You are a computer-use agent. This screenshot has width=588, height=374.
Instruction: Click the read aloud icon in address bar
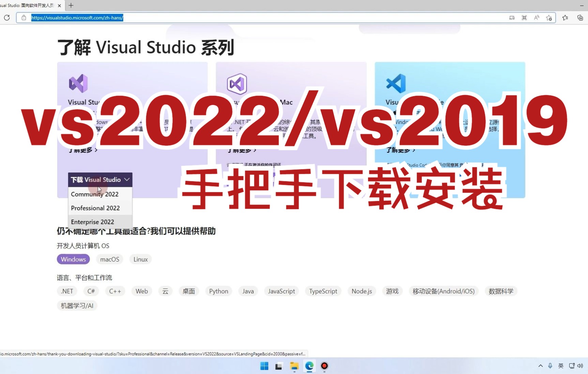(x=537, y=18)
